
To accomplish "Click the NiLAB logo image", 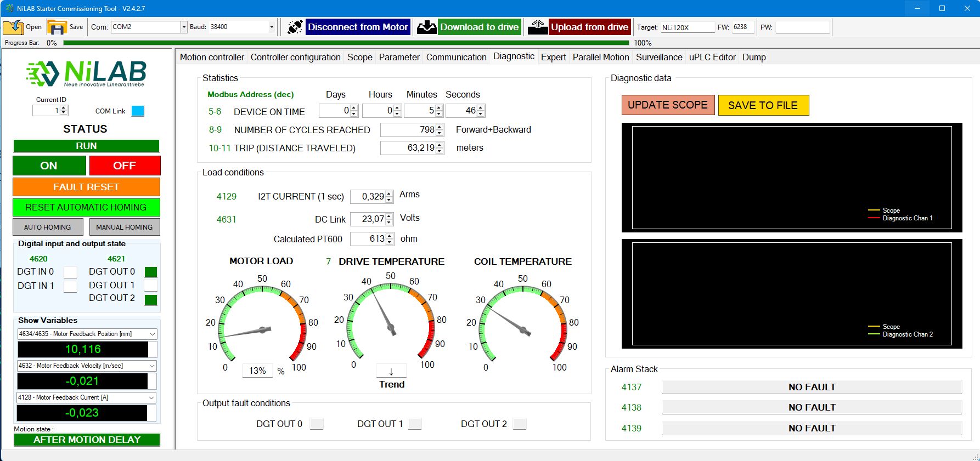I will (x=86, y=73).
